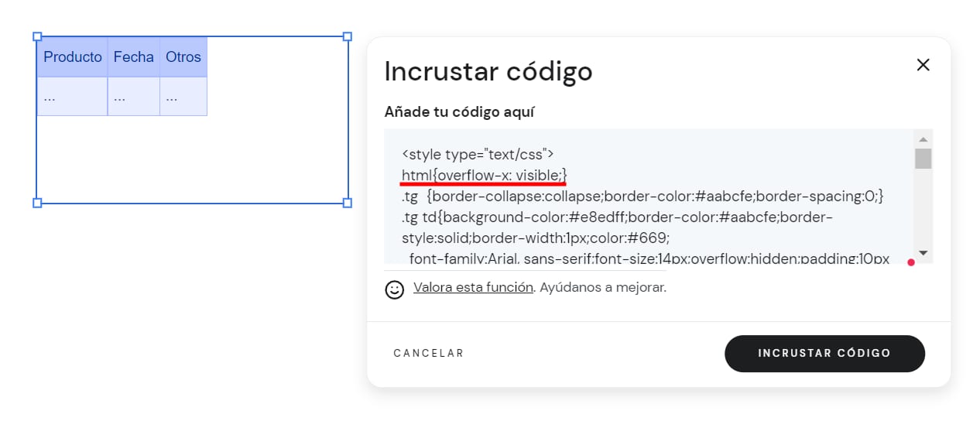Click the underlined html overflow-x code line

[484, 175]
